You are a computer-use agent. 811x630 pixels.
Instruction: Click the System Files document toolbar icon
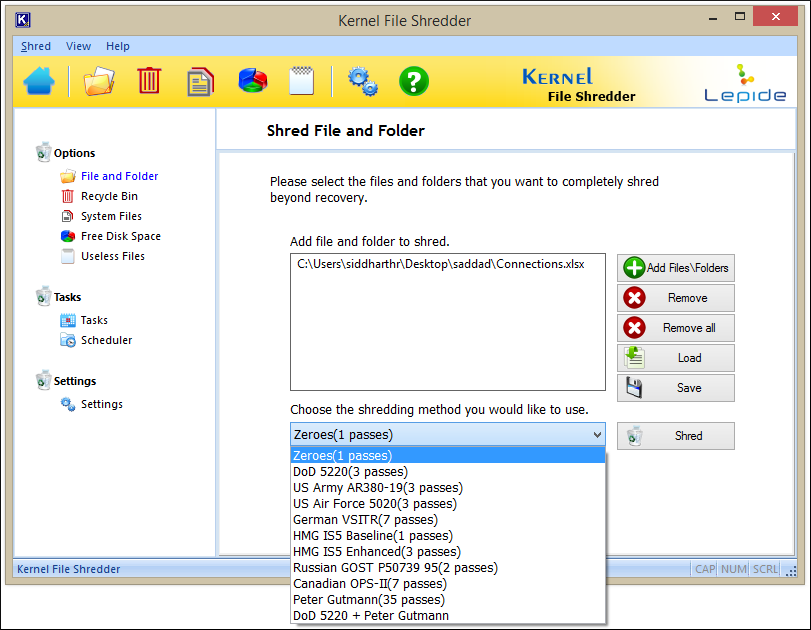click(200, 82)
